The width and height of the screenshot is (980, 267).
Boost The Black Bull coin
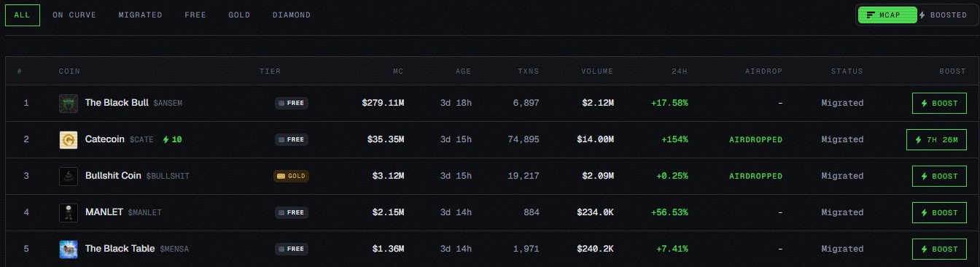pyautogui.click(x=939, y=103)
